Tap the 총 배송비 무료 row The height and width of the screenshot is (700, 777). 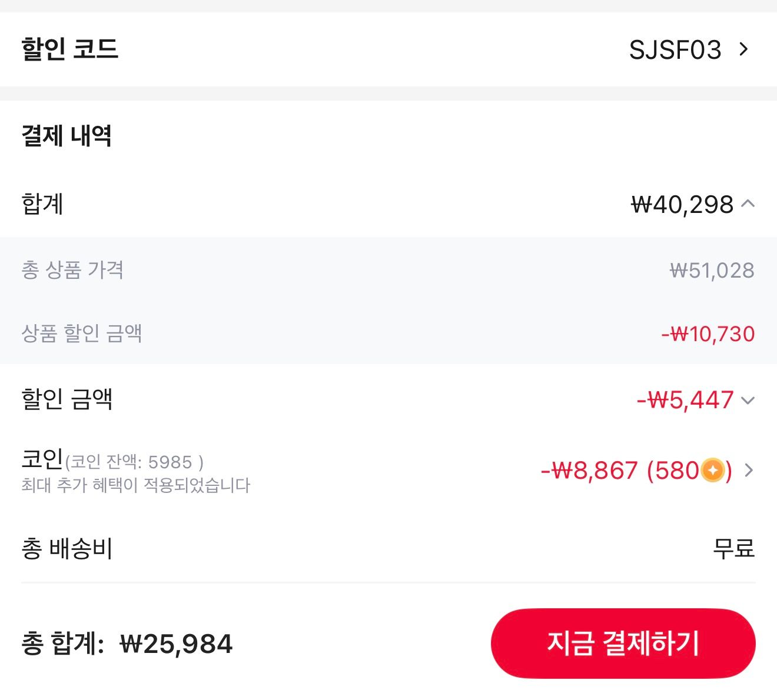click(x=388, y=549)
